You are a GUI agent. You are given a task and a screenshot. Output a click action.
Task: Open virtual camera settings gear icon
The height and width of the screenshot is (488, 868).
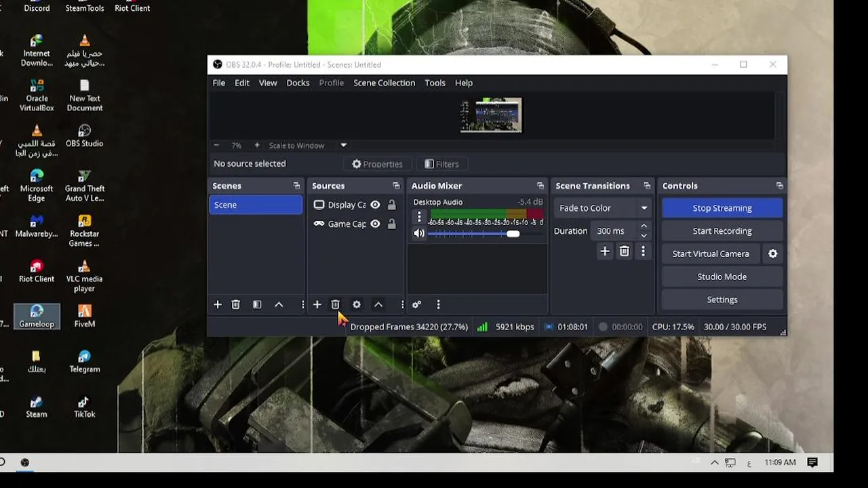coord(772,253)
